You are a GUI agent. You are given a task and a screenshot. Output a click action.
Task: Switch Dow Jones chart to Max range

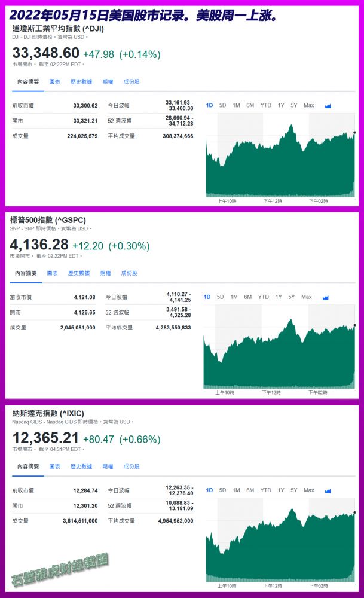click(x=308, y=106)
